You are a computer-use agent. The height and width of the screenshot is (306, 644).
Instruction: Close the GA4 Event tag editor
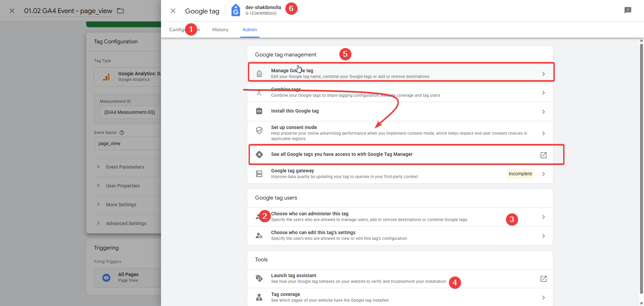[12, 11]
